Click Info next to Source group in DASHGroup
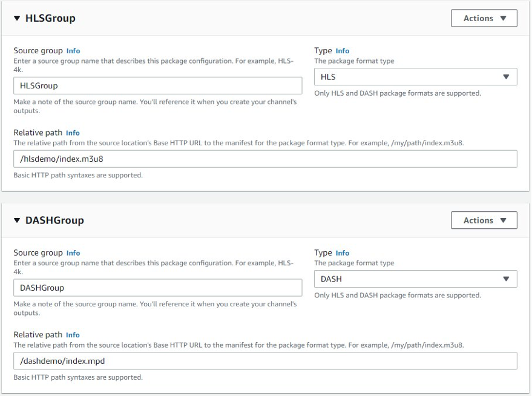532x396 pixels. point(73,252)
